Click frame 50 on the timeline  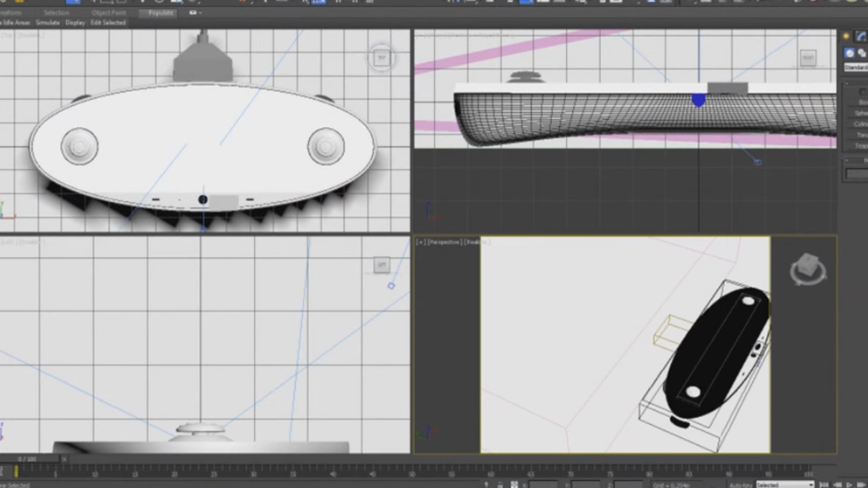(x=412, y=471)
